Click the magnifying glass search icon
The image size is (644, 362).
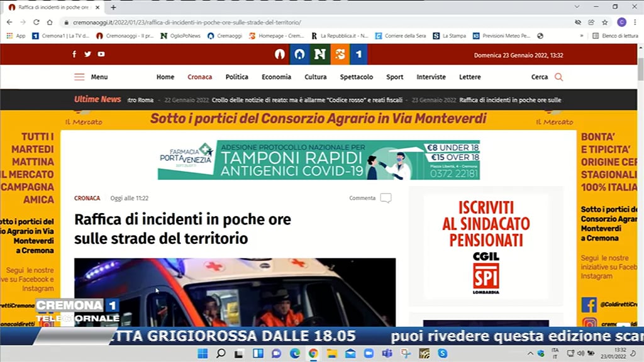pyautogui.click(x=558, y=77)
